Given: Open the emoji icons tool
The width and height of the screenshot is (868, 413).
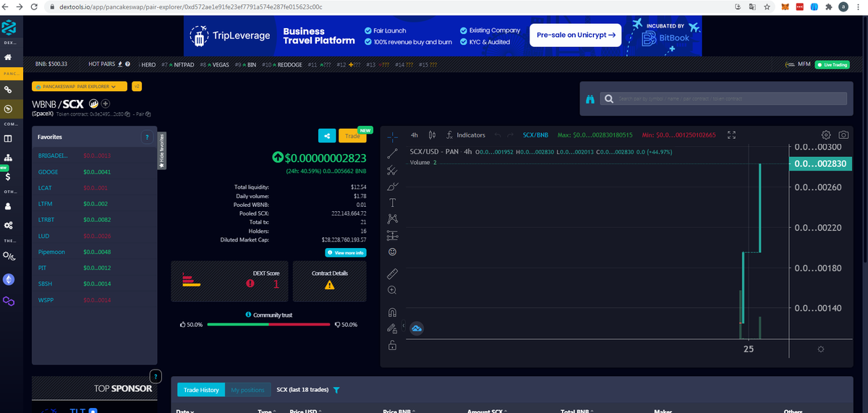Looking at the screenshot, I should [x=392, y=252].
